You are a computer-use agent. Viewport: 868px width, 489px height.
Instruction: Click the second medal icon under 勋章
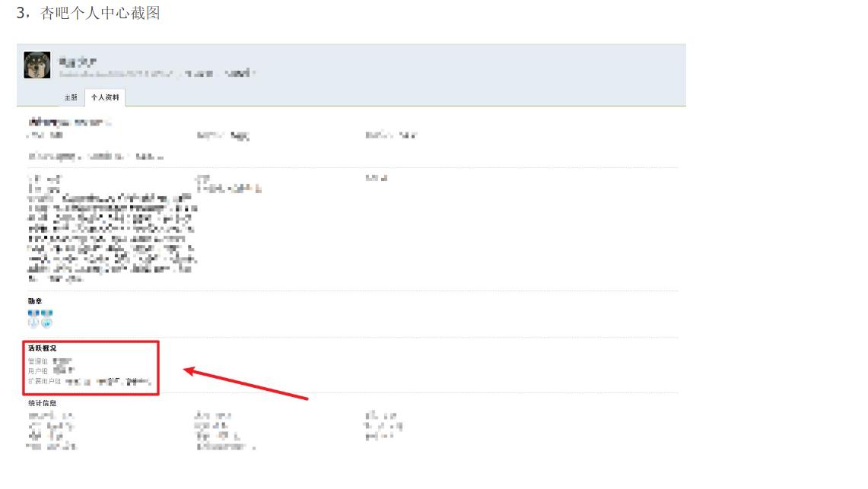[47, 318]
